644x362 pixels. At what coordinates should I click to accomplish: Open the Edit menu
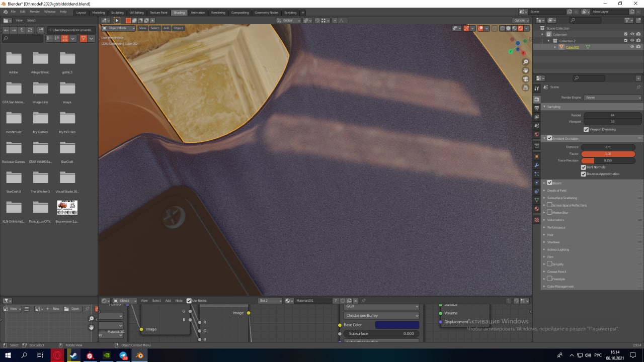[x=23, y=12]
